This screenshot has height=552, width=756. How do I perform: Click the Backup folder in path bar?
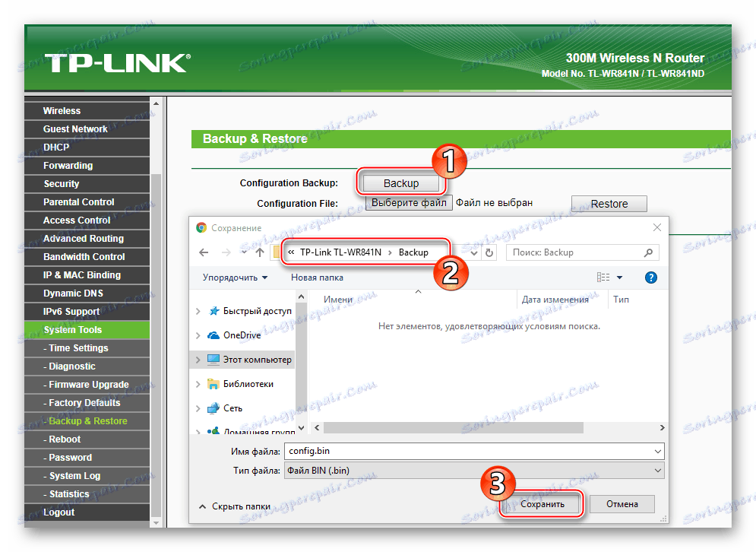click(413, 252)
